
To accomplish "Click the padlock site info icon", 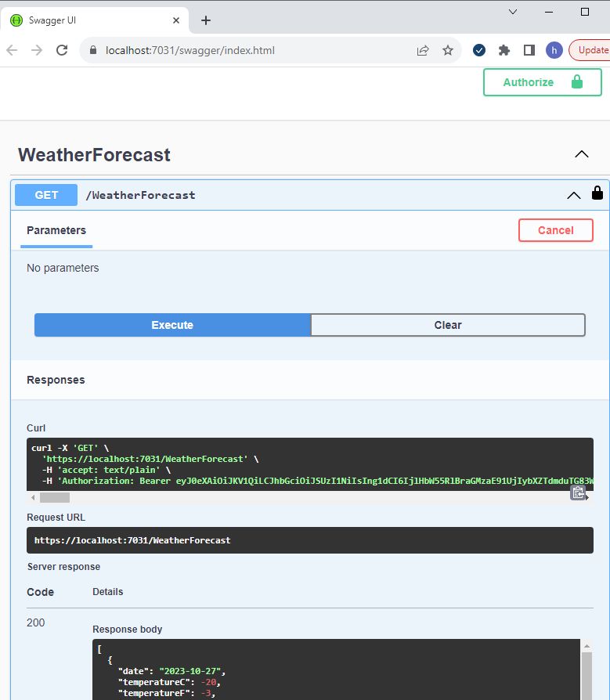I will point(93,50).
